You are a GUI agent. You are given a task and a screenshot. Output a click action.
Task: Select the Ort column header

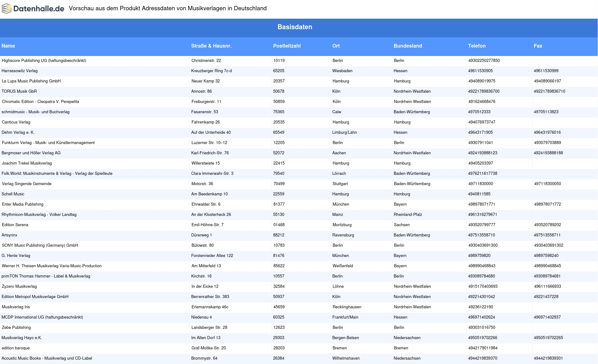[x=336, y=46]
